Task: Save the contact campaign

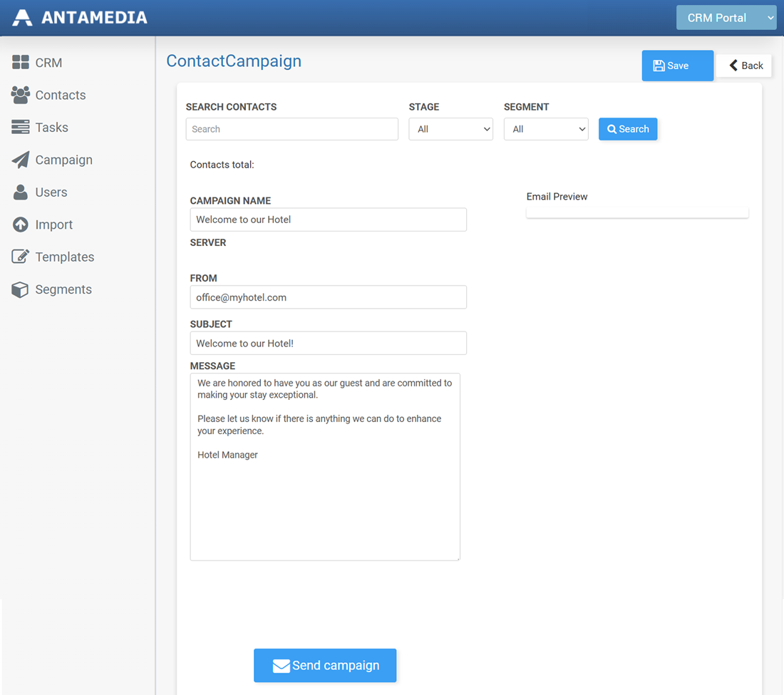Action: coord(677,66)
